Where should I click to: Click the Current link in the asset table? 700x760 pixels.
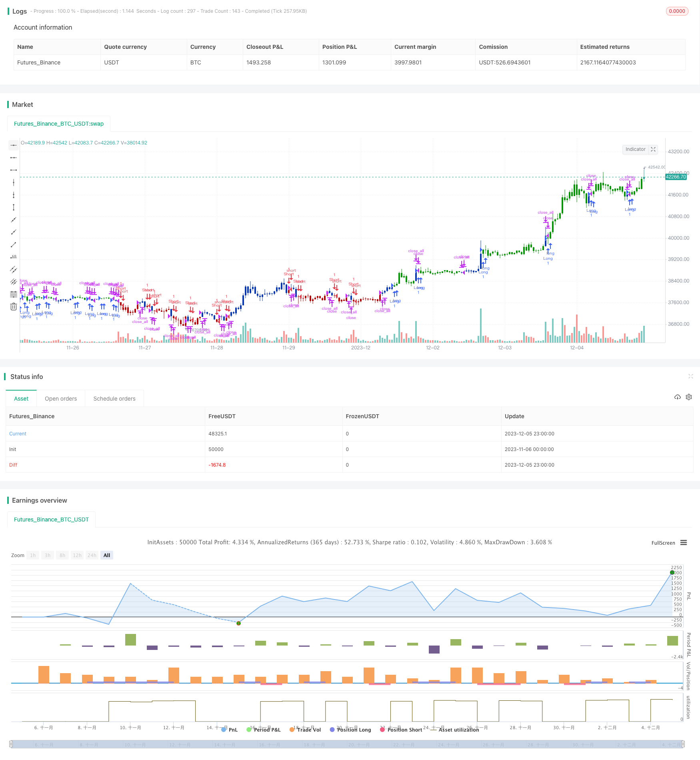(x=18, y=433)
